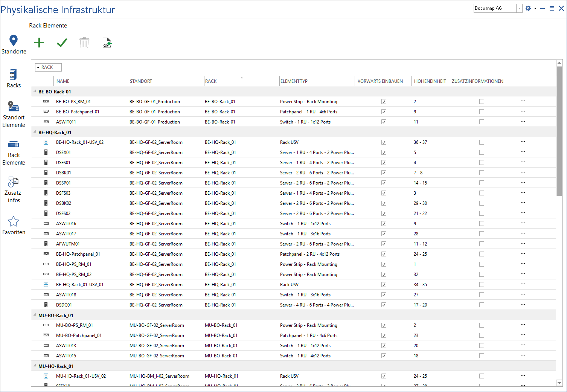Image resolution: width=567 pixels, height=392 pixels.
Task: Open Standorte in the sidebar
Action: [x=14, y=45]
